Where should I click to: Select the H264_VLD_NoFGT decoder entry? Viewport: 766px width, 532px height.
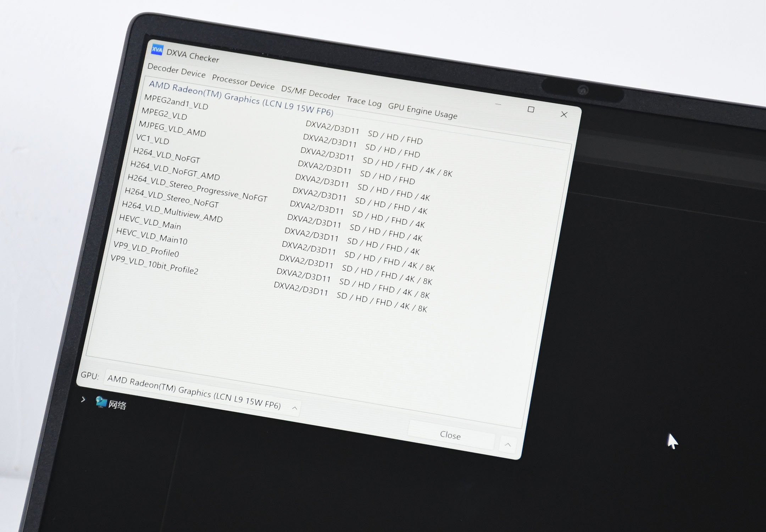[x=166, y=155]
